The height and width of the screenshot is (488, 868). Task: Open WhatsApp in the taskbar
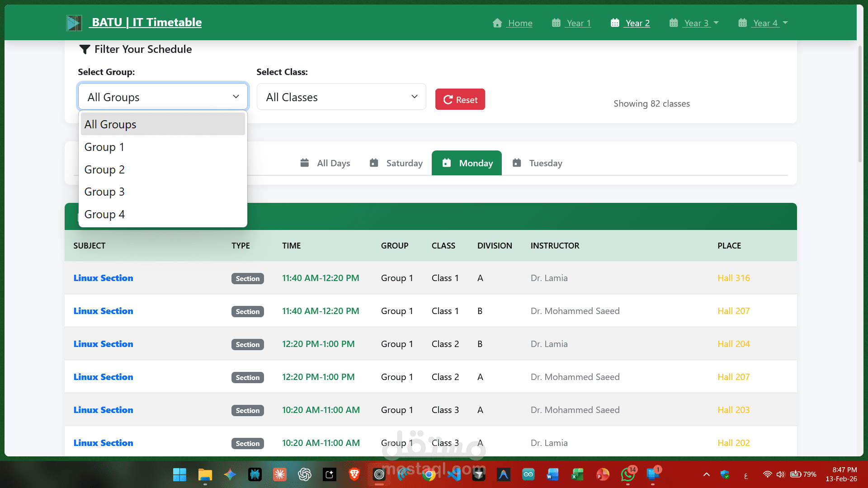coord(627,474)
